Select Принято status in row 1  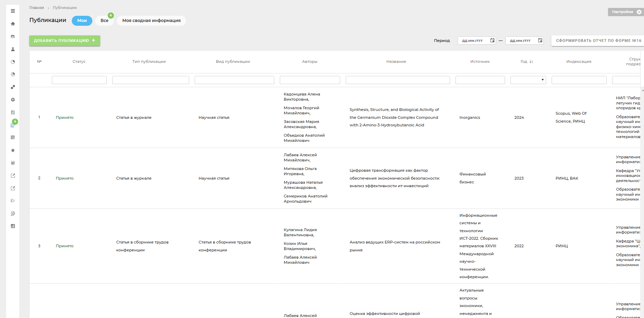click(x=65, y=117)
